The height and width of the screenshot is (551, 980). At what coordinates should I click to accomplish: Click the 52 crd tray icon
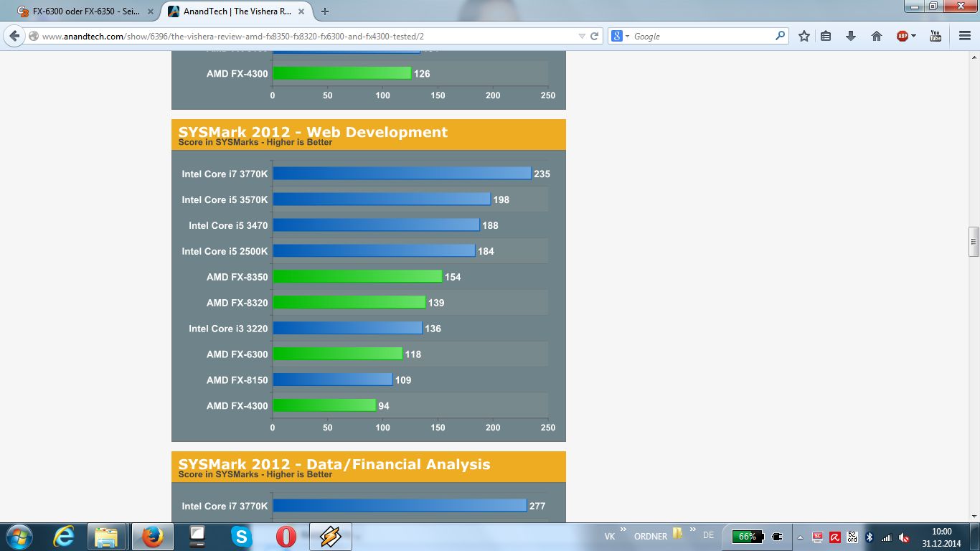point(852,537)
